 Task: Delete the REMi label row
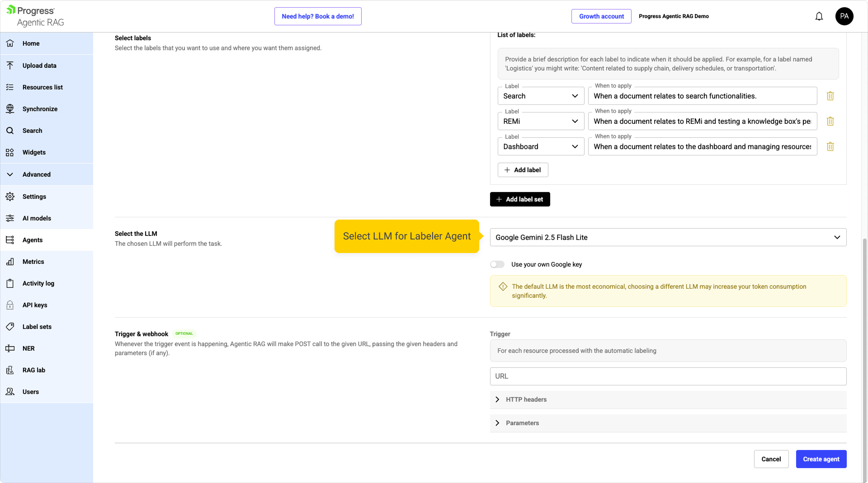click(x=830, y=121)
